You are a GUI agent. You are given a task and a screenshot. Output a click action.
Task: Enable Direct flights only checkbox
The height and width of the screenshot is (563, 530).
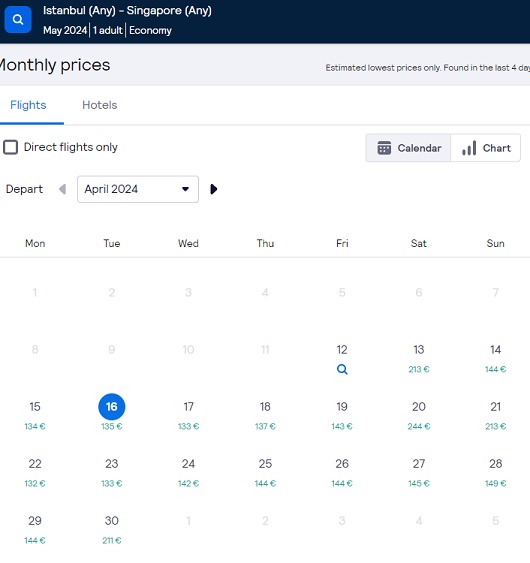click(10, 147)
